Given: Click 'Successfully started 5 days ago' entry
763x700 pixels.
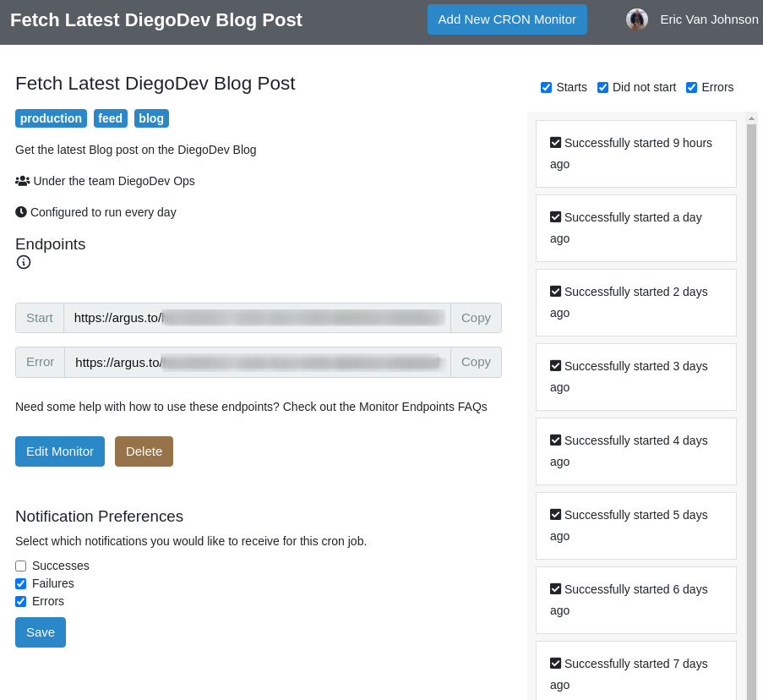Looking at the screenshot, I should [x=636, y=526].
